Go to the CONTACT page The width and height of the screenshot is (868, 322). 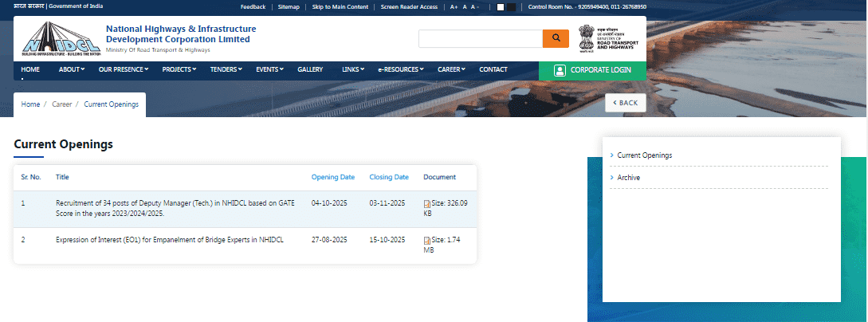click(493, 70)
